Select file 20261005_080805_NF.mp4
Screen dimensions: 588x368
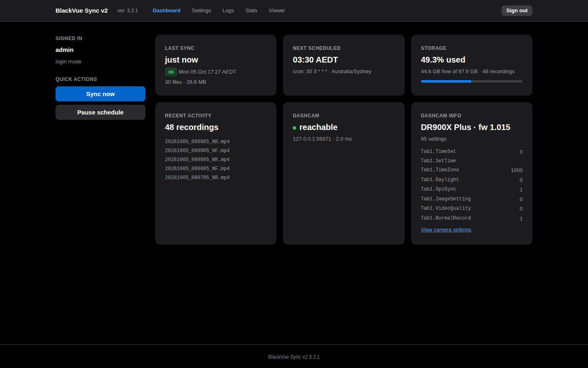pos(197,168)
